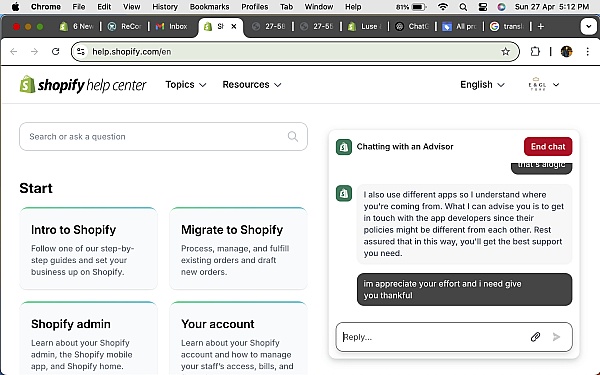Open the Bookmarks menu
The image size is (600, 375).
(x=209, y=7)
